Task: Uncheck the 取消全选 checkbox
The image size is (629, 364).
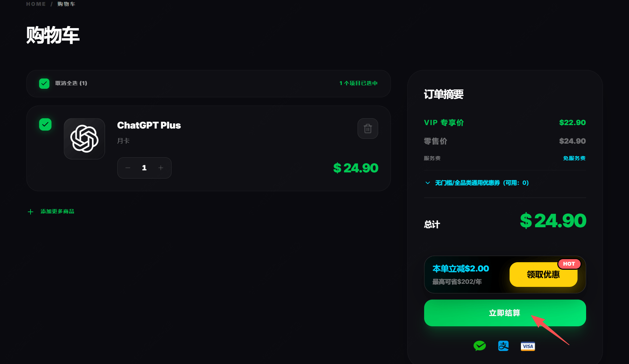Action: click(x=44, y=84)
